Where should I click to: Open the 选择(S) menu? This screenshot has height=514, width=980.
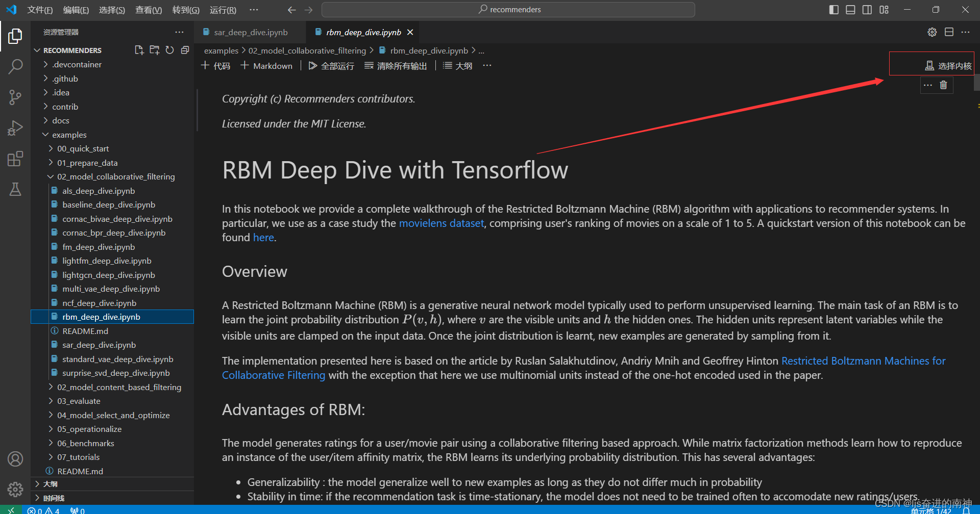click(112, 10)
